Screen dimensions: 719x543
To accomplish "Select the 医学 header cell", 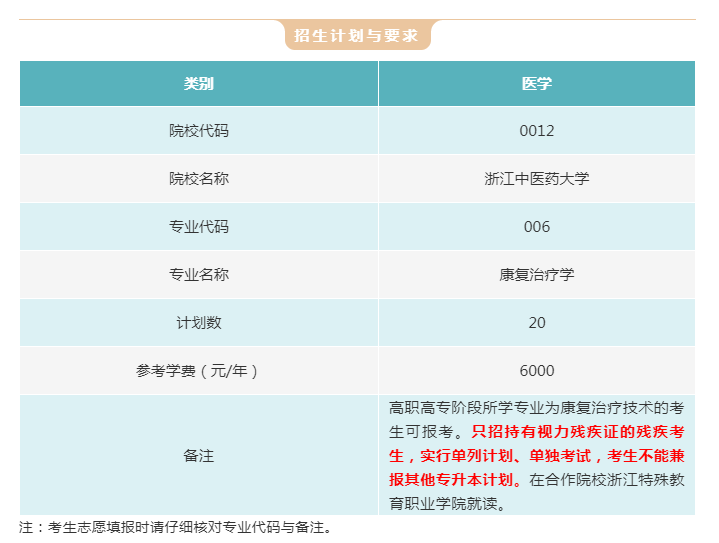I will pyautogui.click(x=537, y=83).
